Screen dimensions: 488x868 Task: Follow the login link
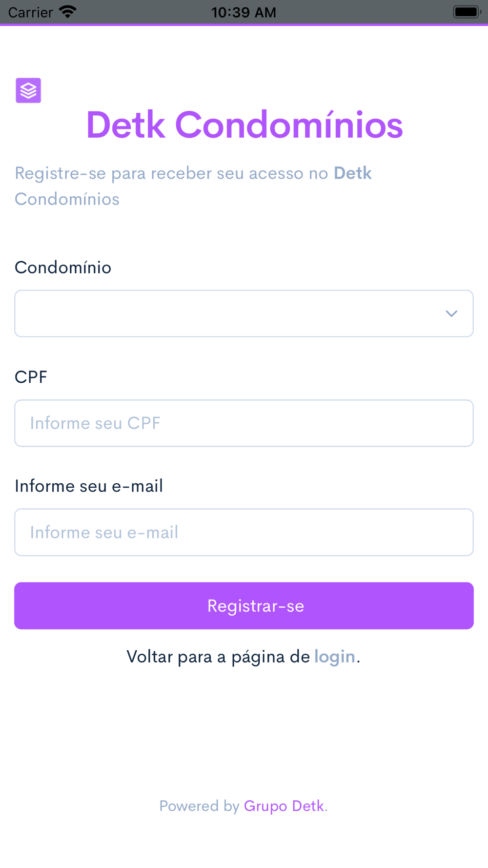tap(335, 657)
